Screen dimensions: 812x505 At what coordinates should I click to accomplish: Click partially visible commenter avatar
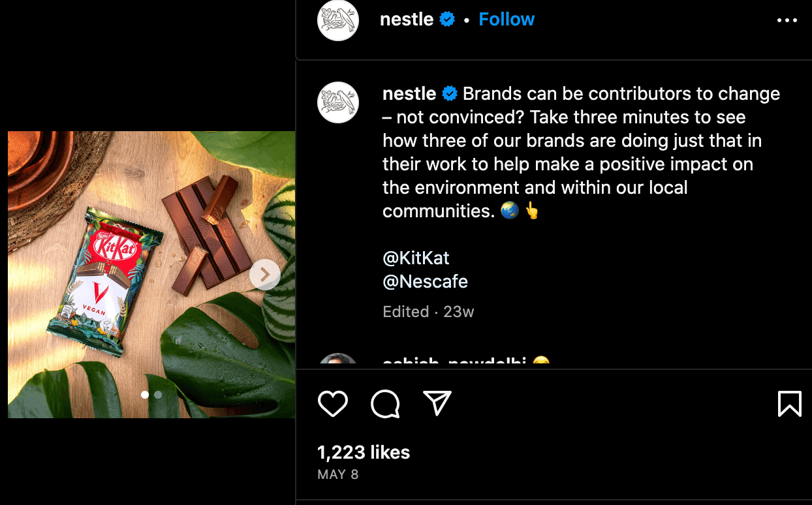338,361
